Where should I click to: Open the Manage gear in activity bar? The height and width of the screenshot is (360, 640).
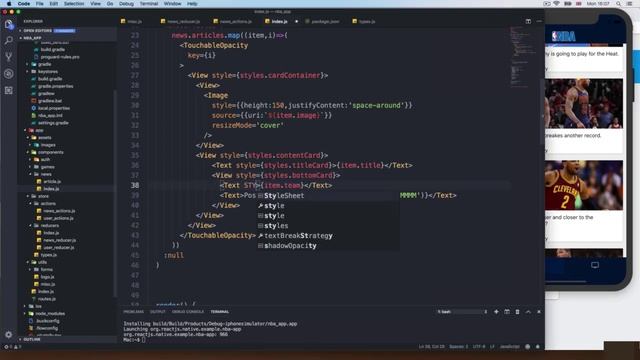9,334
